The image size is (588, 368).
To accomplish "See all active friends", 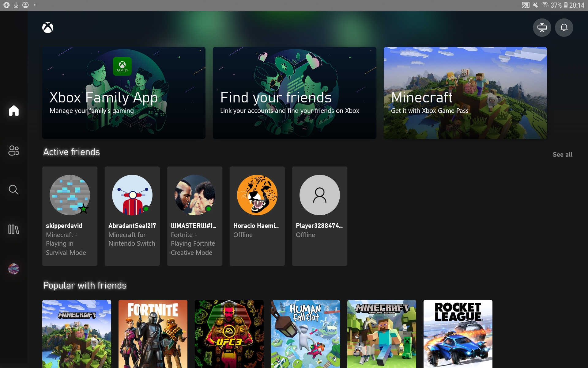I will tap(562, 155).
